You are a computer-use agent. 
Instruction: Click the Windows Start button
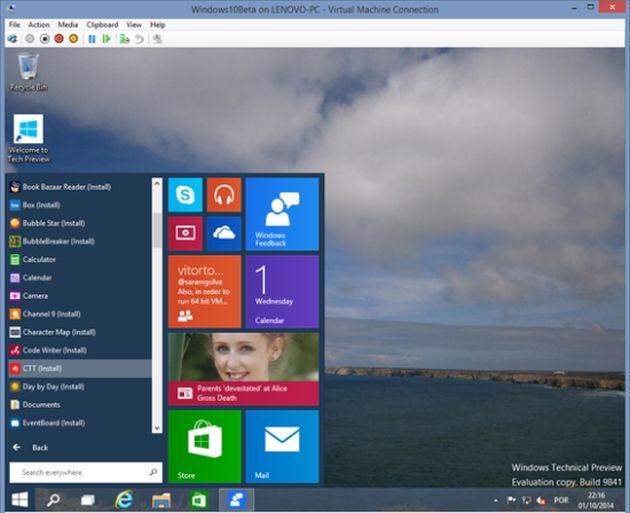pyautogui.click(x=20, y=500)
